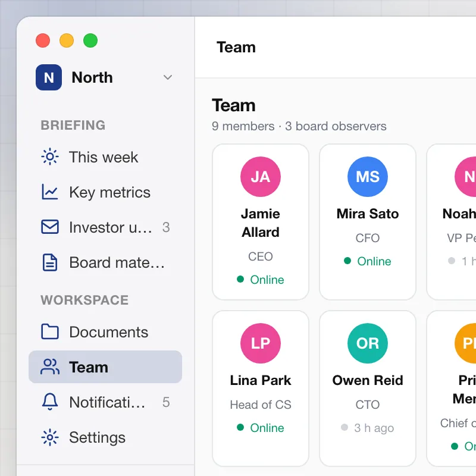The height and width of the screenshot is (476, 476).
Task: Click the Team people icon
Action: pyautogui.click(x=50, y=367)
